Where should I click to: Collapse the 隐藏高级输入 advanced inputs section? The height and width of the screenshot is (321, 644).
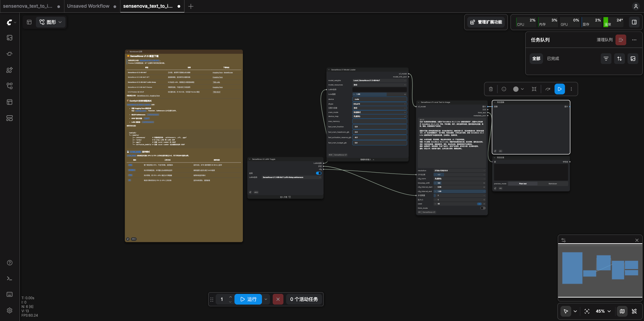pos(367,159)
